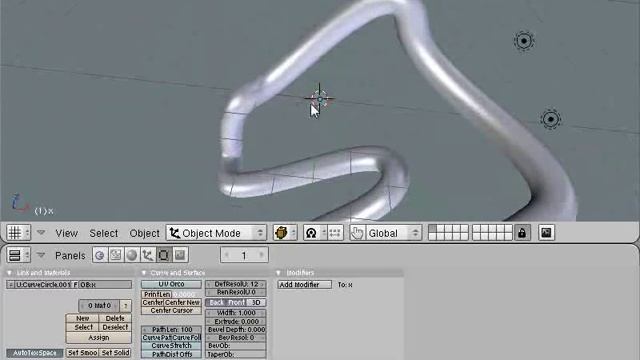Click the question mark material index button
Screen dimensions: 640x360
tap(125, 305)
